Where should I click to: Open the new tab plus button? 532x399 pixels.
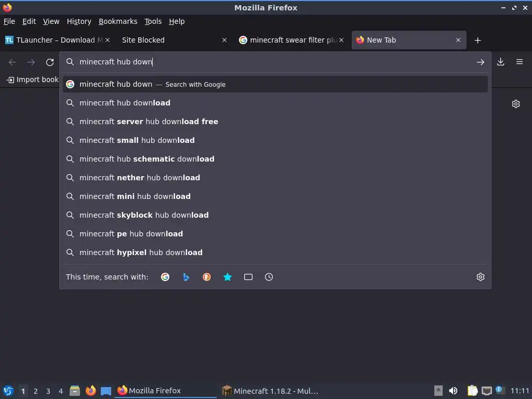[x=478, y=41]
